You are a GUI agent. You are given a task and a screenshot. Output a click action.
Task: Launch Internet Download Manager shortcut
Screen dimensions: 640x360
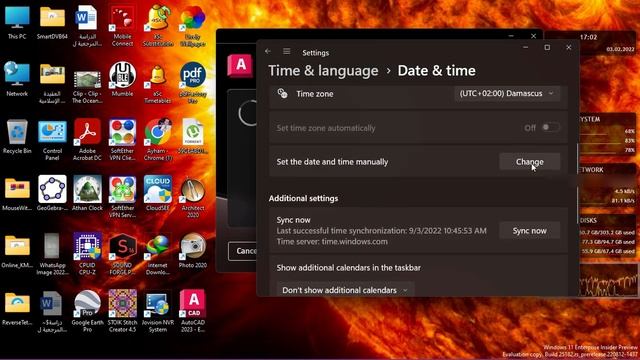[158, 254]
